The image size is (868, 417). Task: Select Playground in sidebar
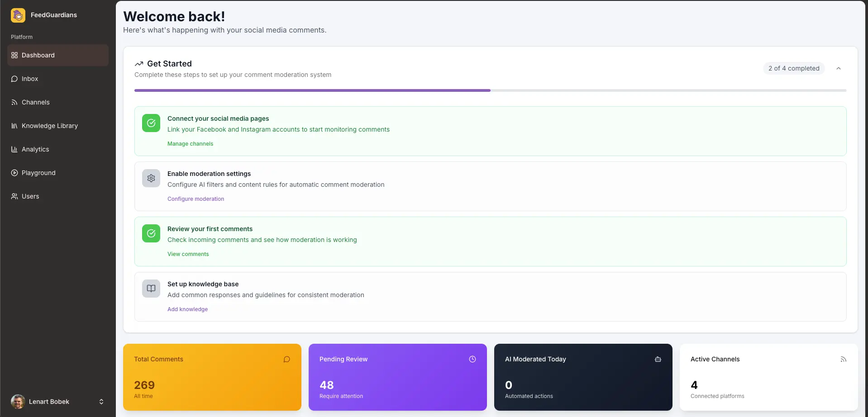coord(58,173)
